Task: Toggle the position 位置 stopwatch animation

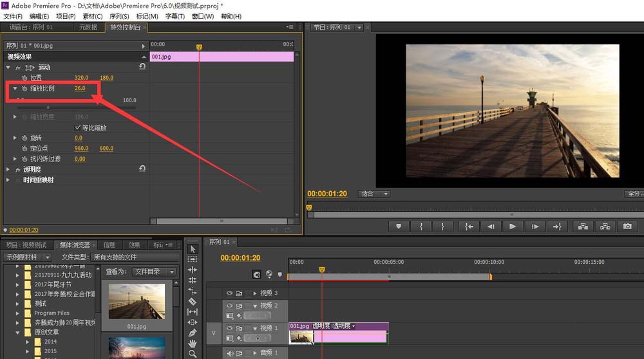Action: tap(24, 78)
